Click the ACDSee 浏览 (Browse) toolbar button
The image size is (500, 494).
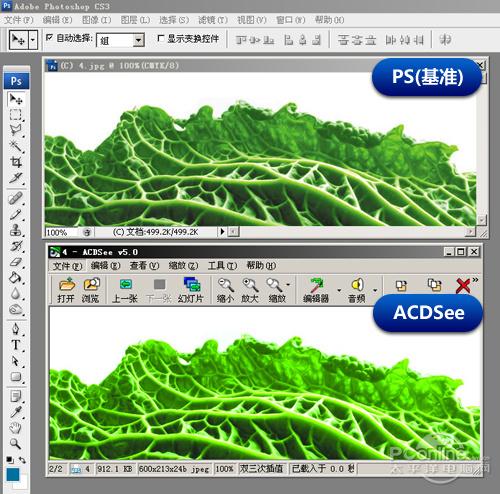[91, 290]
